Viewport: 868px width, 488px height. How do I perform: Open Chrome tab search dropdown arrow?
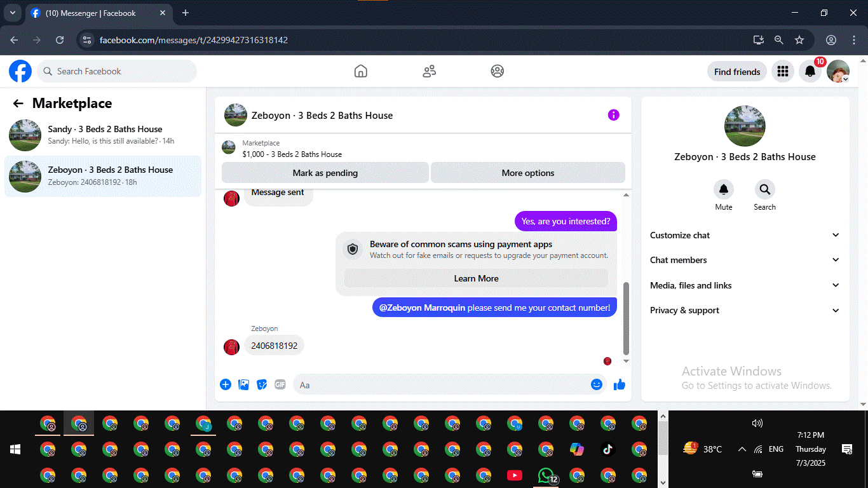pyautogui.click(x=12, y=13)
